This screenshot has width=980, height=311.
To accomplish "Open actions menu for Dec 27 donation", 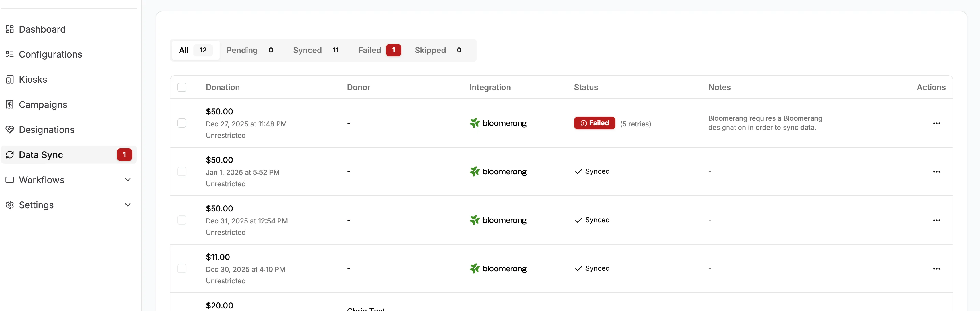I will coord(936,123).
